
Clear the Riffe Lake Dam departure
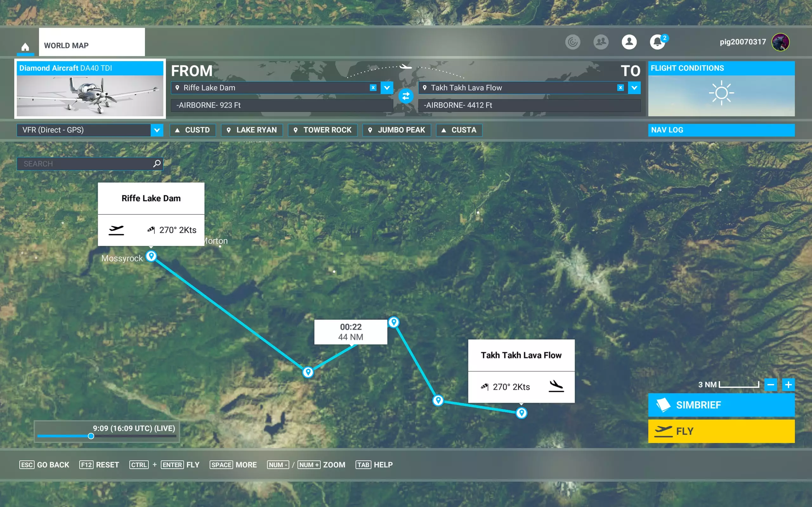pos(373,88)
